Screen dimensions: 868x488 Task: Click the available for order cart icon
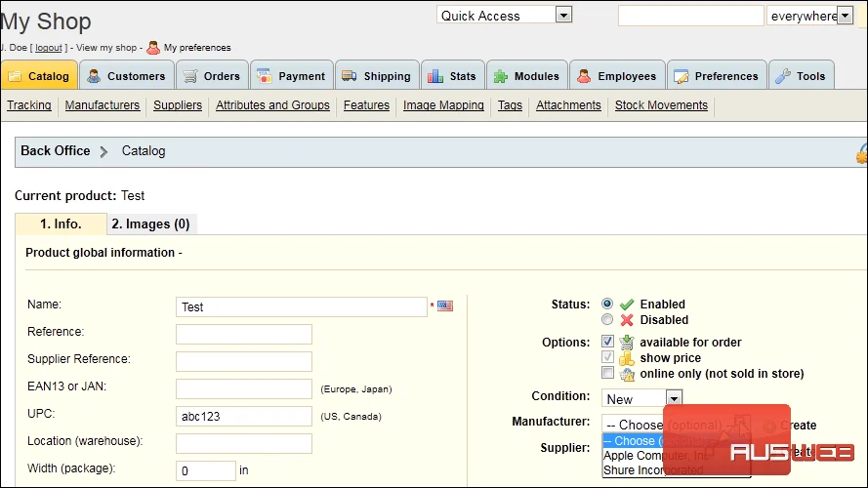pos(626,342)
